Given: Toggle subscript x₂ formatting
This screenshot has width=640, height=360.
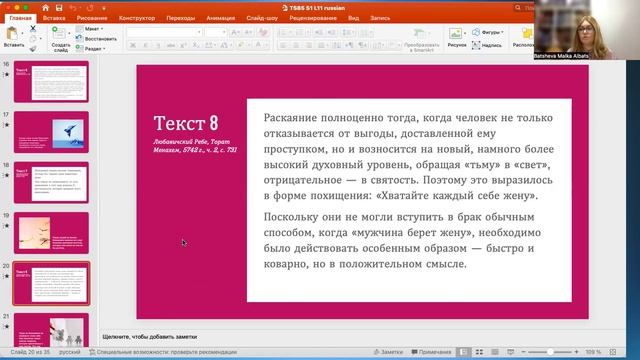Looking at the screenshot, I should point(196,45).
